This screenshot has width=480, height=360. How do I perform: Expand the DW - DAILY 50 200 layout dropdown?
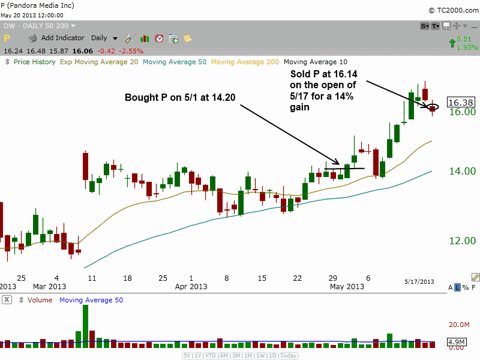click(x=73, y=26)
